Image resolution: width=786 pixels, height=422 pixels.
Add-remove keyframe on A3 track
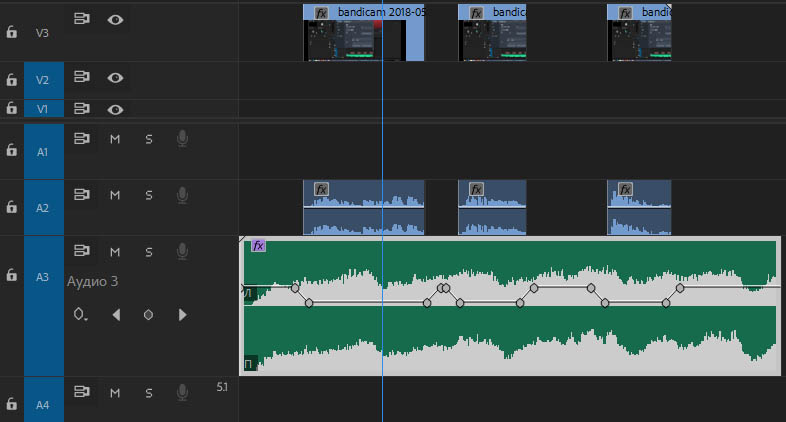[x=148, y=315]
